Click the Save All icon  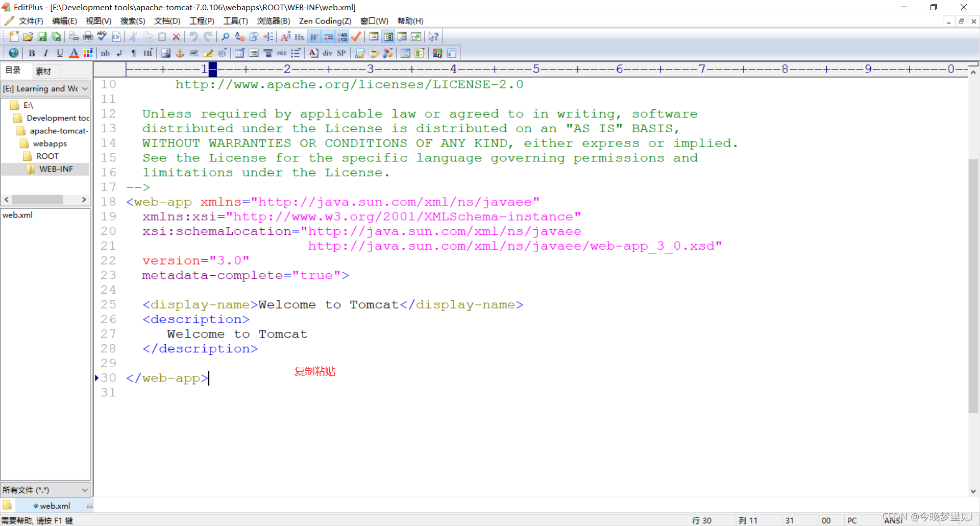[56, 37]
